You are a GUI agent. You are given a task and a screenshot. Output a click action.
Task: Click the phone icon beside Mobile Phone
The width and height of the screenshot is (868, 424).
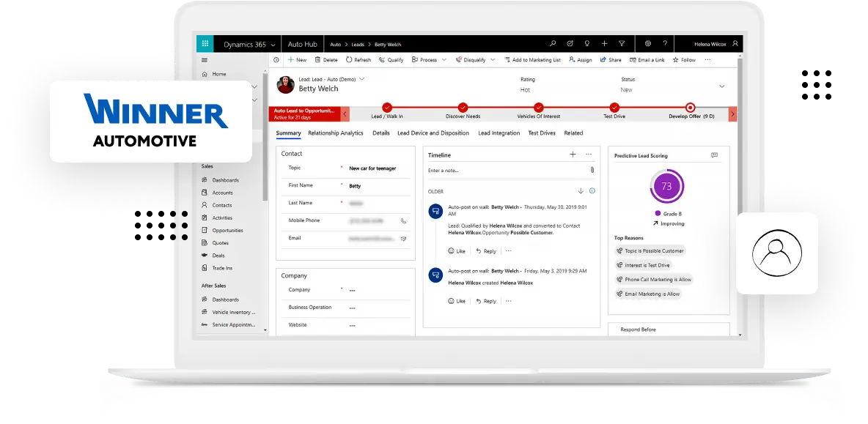tap(403, 221)
